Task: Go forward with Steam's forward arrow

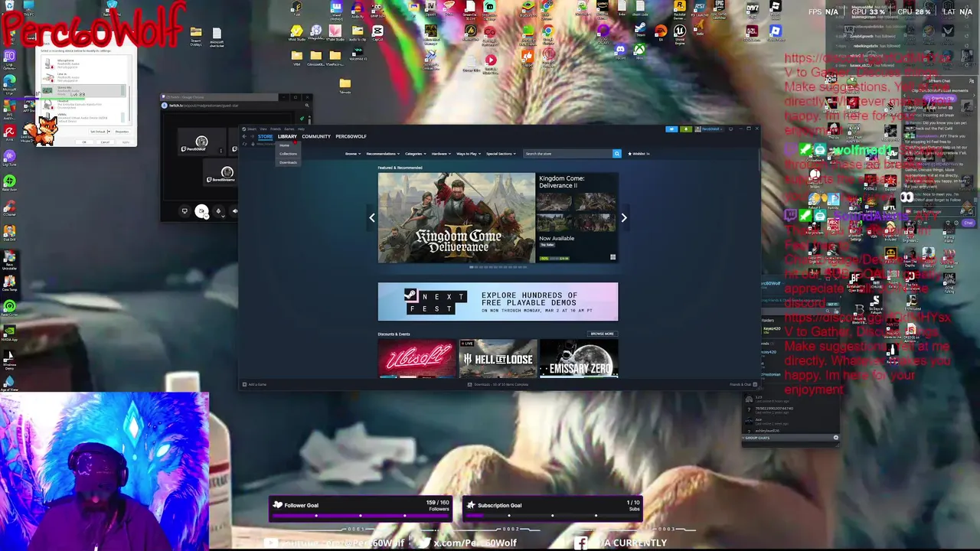Action: (x=252, y=136)
